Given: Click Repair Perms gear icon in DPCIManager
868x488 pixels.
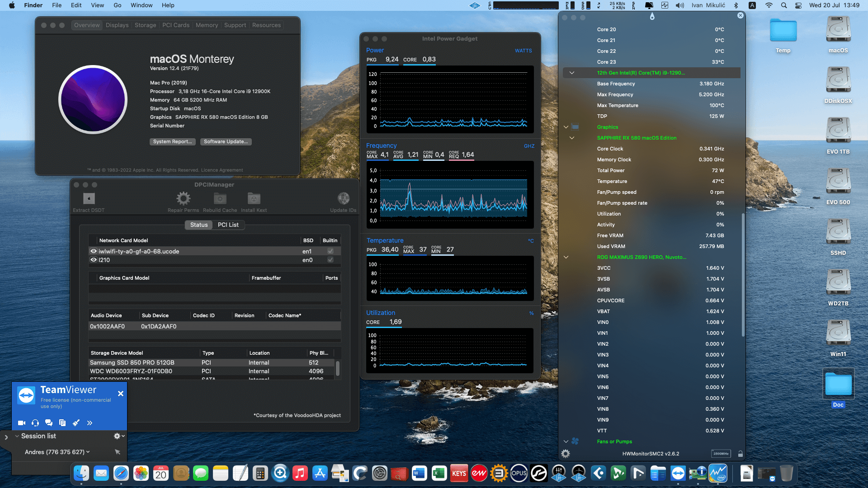Looking at the screenshot, I should tap(183, 198).
